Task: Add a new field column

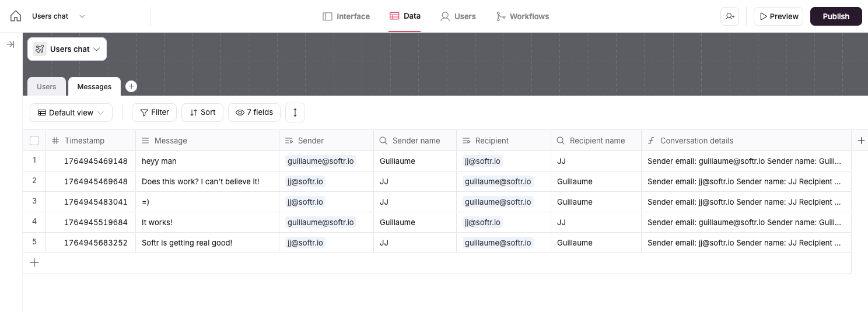Action: [x=861, y=141]
